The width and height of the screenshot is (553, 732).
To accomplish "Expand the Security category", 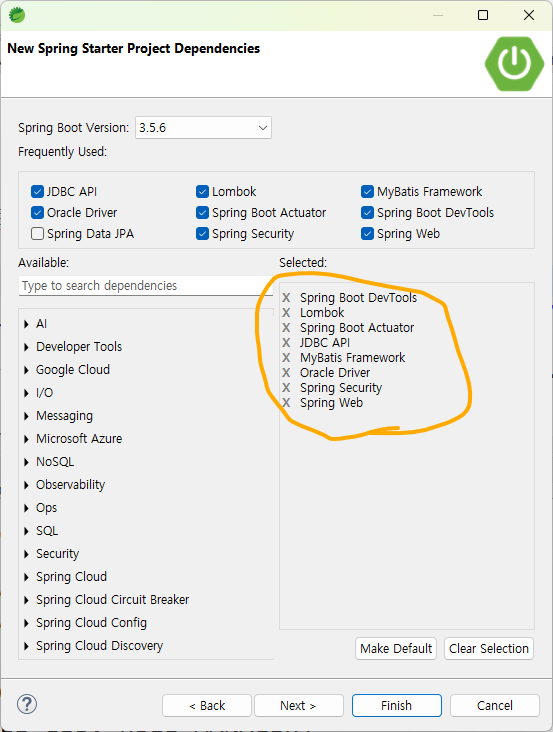I will [x=27, y=554].
